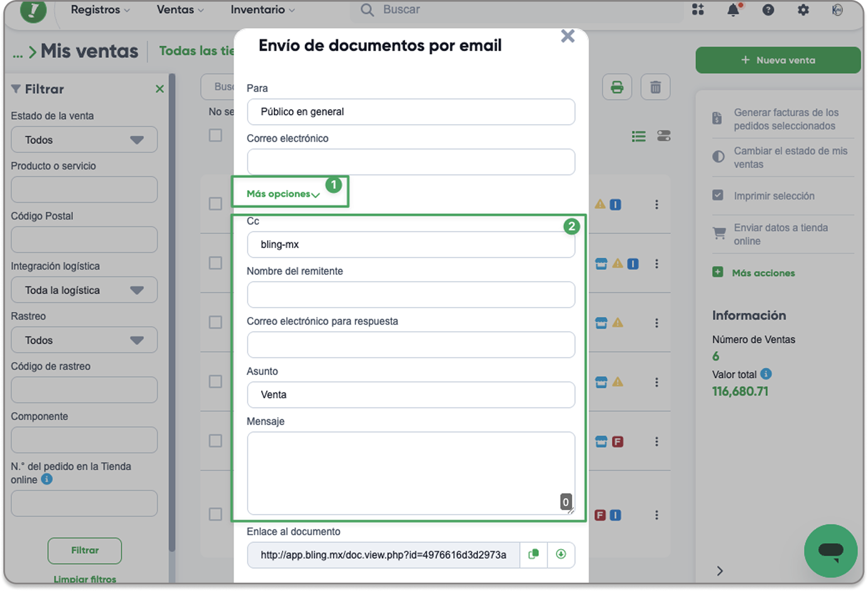Image resolution: width=868 pixels, height=591 pixels.
Task: Click info icon next to Tienda online
Action: (x=47, y=479)
